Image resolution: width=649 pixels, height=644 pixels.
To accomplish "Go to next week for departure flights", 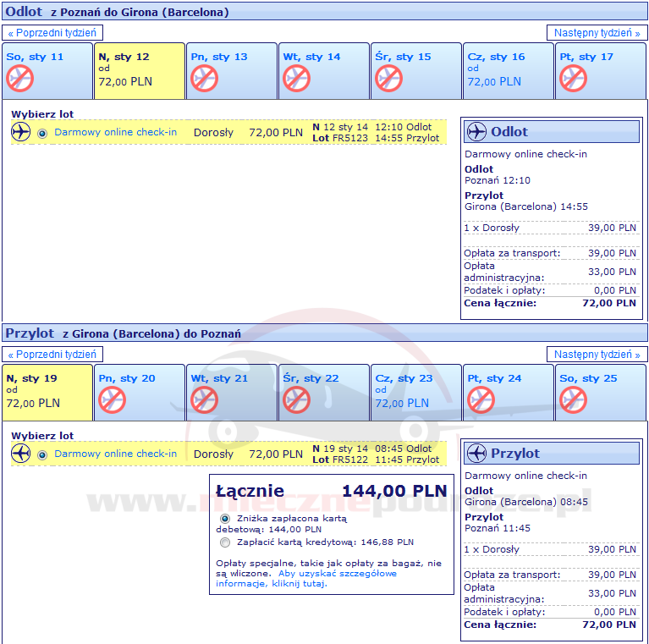I will pos(597,33).
